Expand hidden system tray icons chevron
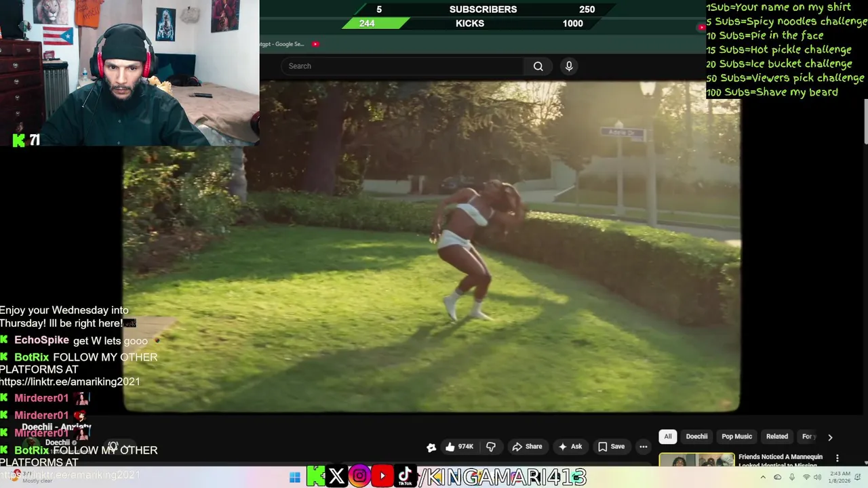This screenshot has height=488, width=868. [763, 477]
